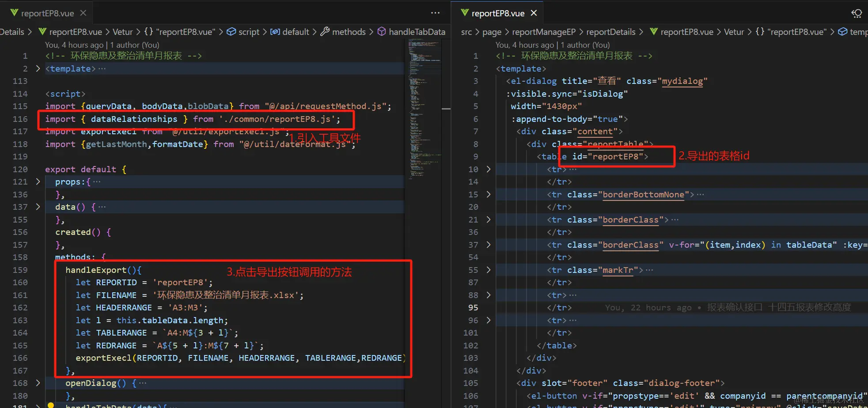Screen dimensions: 868x408
Task: Click the 'src' breadcrumb in right editor
Action: [466, 32]
